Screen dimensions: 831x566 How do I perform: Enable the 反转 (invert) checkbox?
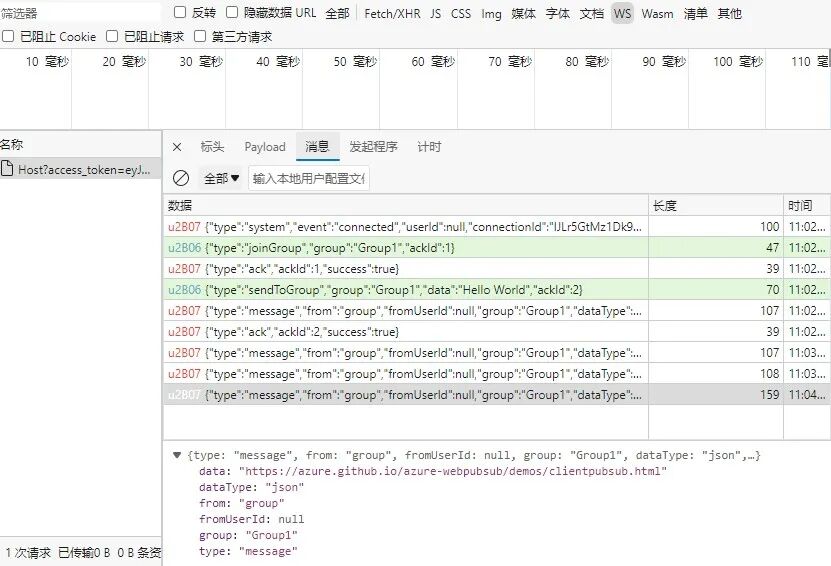pyautogui.click(x=180, y=12)
